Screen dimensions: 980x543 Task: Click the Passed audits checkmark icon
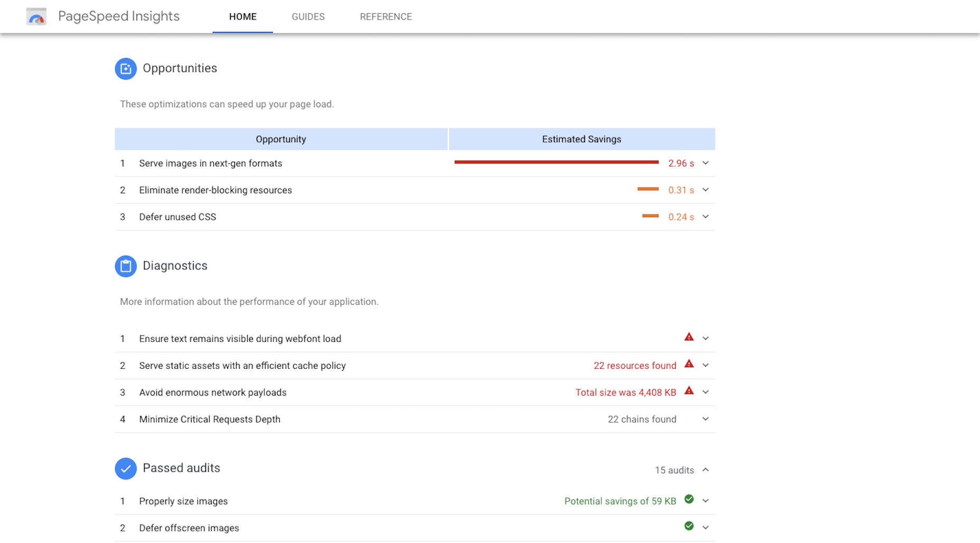pos(126,469)
